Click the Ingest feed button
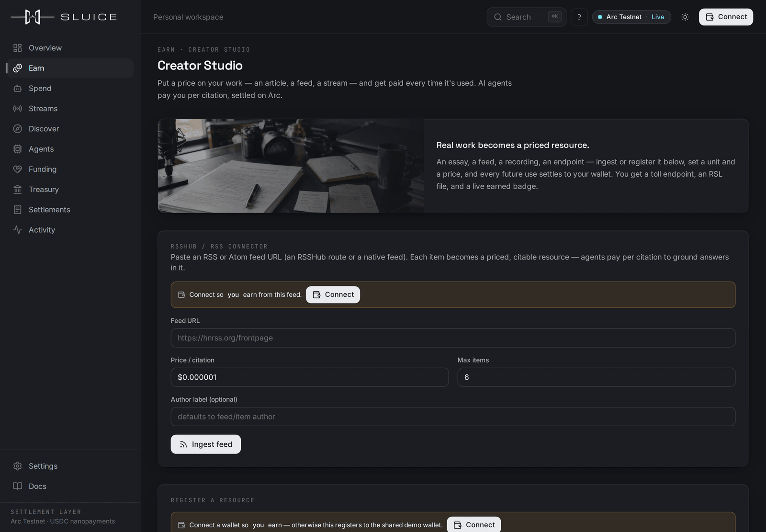The image size is (766, 532). coord(206,444)
